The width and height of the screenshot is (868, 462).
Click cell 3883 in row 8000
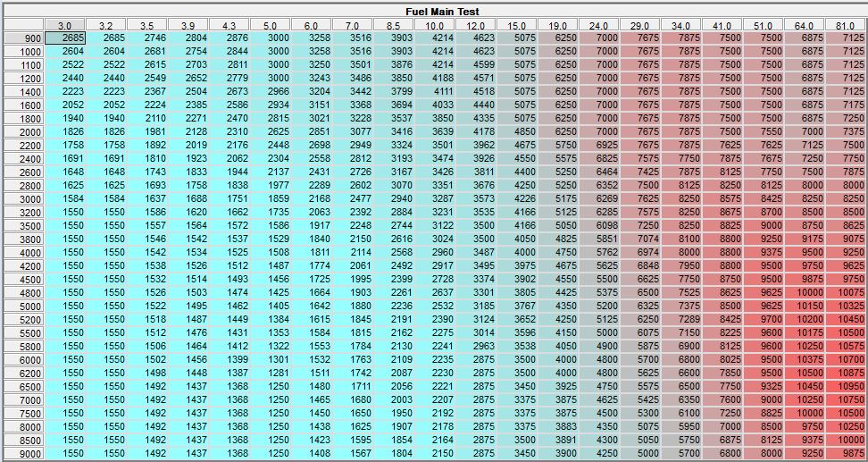pos(558,426)
